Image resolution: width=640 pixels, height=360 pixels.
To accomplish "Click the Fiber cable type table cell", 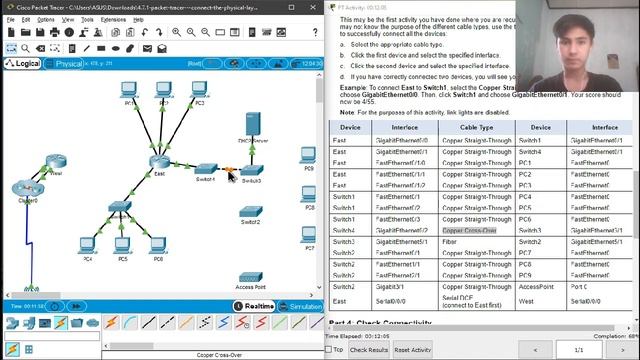I will tap(476, 242).
